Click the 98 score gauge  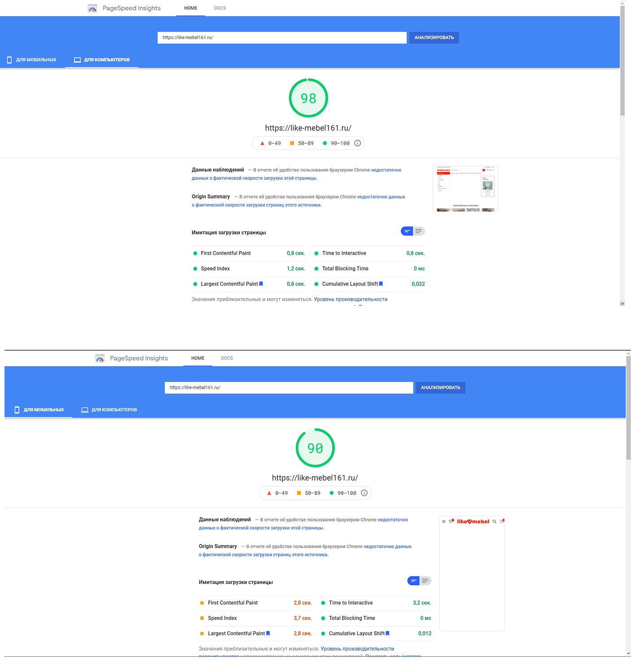click(x=308, y=98)
